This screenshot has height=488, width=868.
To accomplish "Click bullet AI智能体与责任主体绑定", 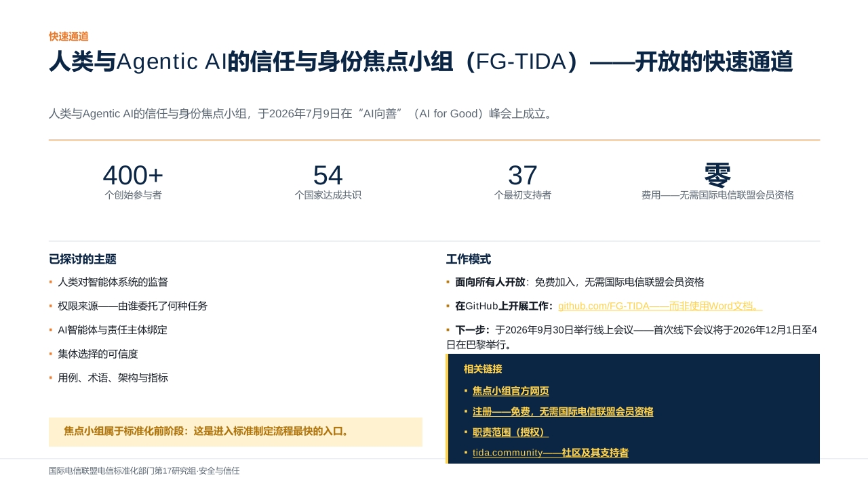I will point(113,330).
